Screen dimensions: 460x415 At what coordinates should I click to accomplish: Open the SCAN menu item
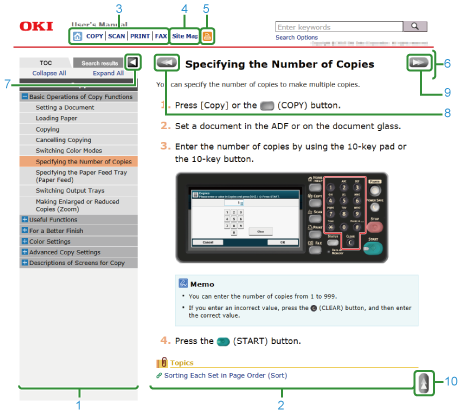[117, 36]
